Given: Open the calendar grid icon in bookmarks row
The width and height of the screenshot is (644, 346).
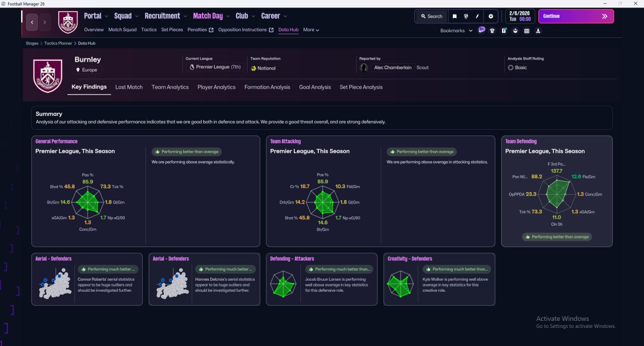Looking at the screenshot, I should tap(527, 31).
